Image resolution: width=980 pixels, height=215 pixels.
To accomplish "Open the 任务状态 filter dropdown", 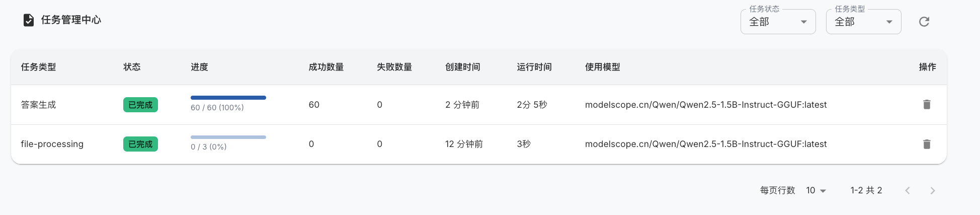I will click(778, 22).
